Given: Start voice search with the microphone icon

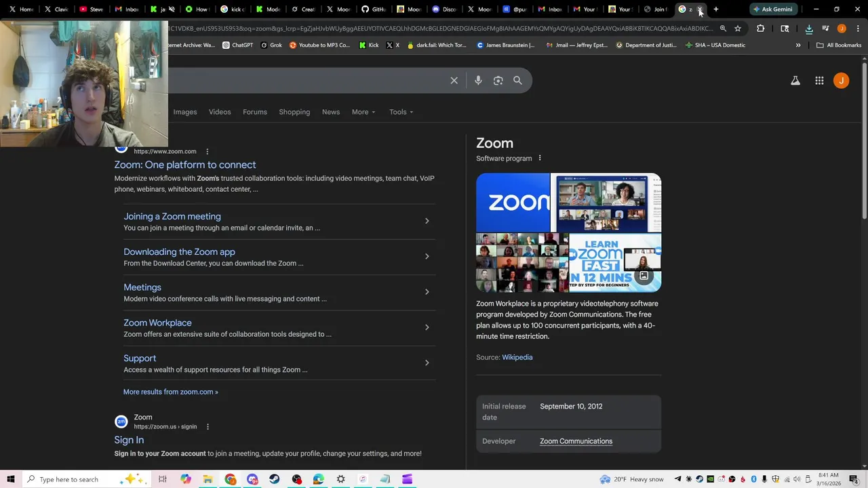Looking at the screenshot, I should [x=478, y=81].
